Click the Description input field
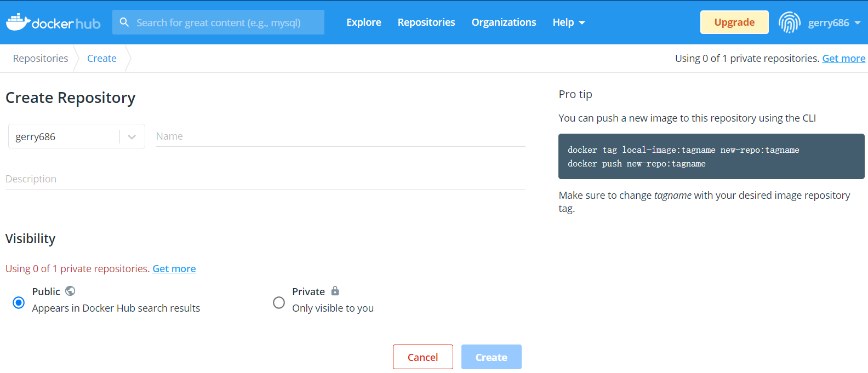The image size is (868, 373). pos(265,179)
